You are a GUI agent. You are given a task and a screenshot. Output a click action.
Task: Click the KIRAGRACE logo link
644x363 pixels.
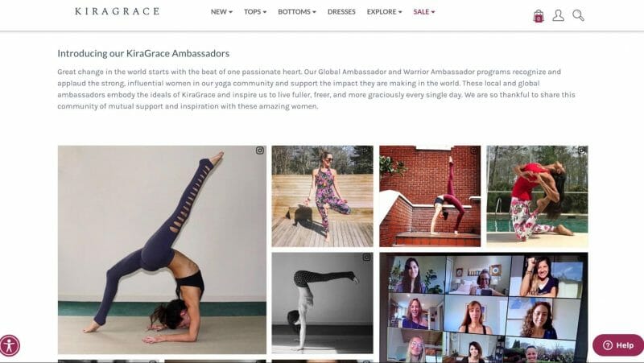coord(117,11)
